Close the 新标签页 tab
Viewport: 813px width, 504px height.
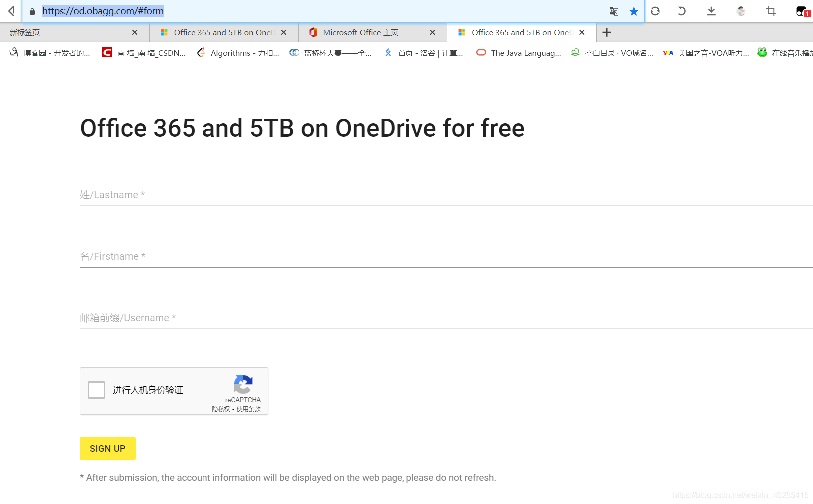click(x=135, y=32)
